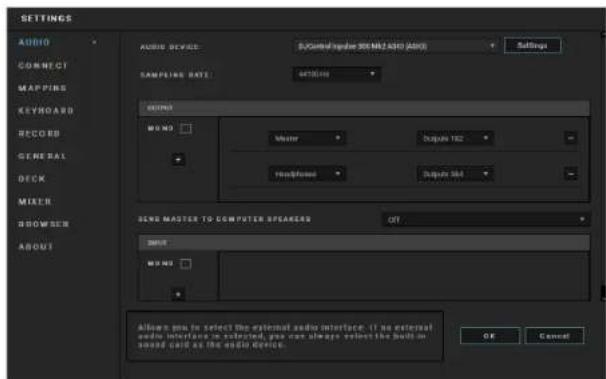This screenshot has width=606, height=379.
Task: Open the Audio Device dropdown
Action: 396,46
